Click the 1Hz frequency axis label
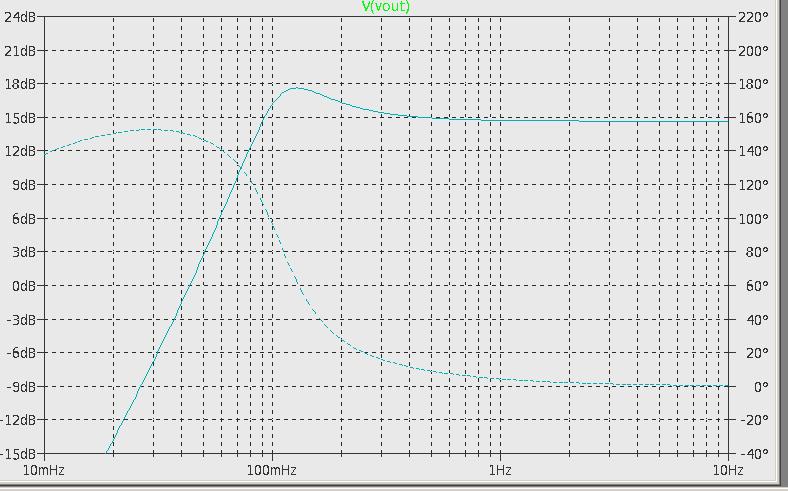Viewport: 788px width, 491px height. click(500, 470)
